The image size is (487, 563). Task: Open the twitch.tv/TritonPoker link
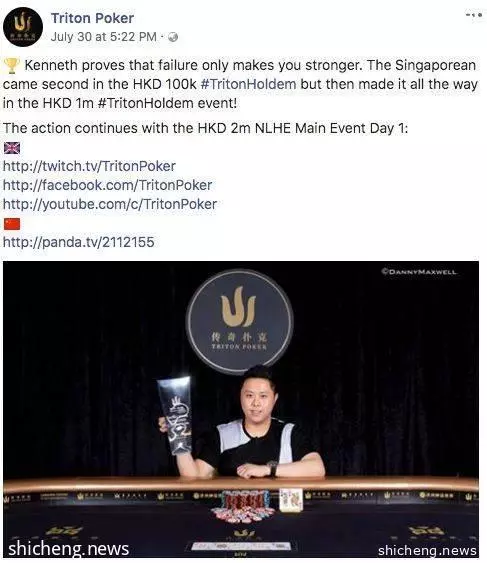[89, 166]
